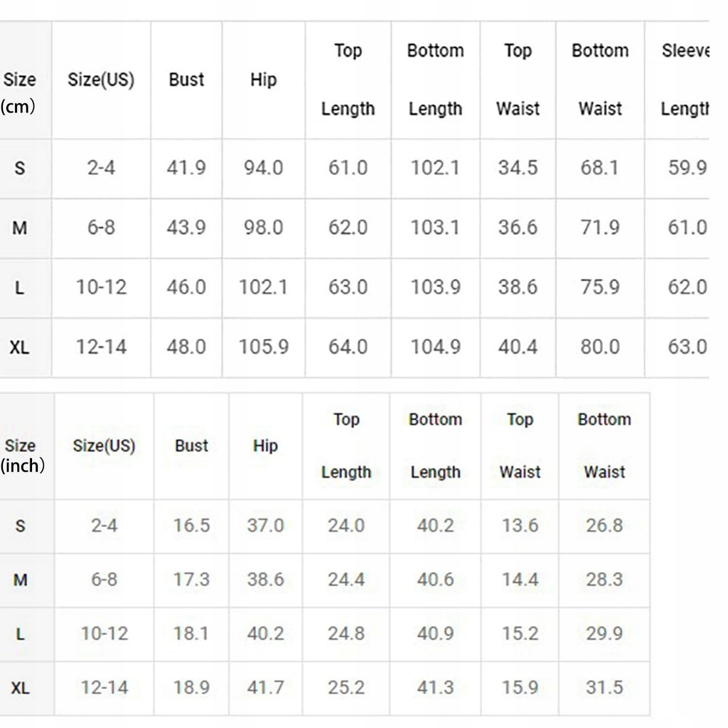Select the 38.6 hip value in inches

[x=265, y=579]
